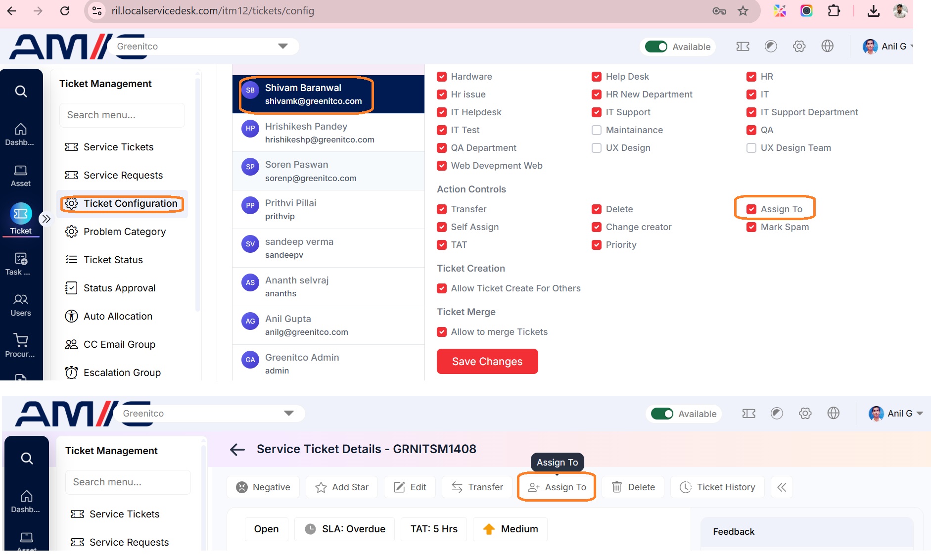931x560 pixels.
Task: Click the Search menu field on Ticket Configuration page
Action: 122,115
